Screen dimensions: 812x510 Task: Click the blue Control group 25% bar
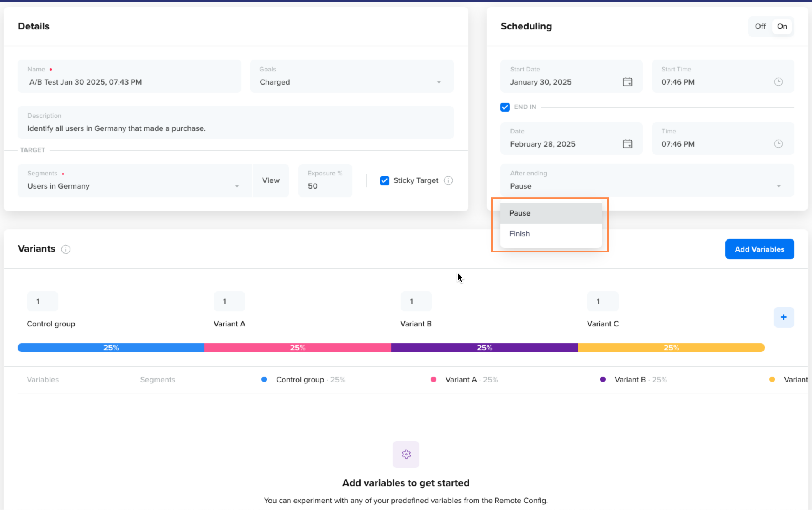[x=111, y=348]
